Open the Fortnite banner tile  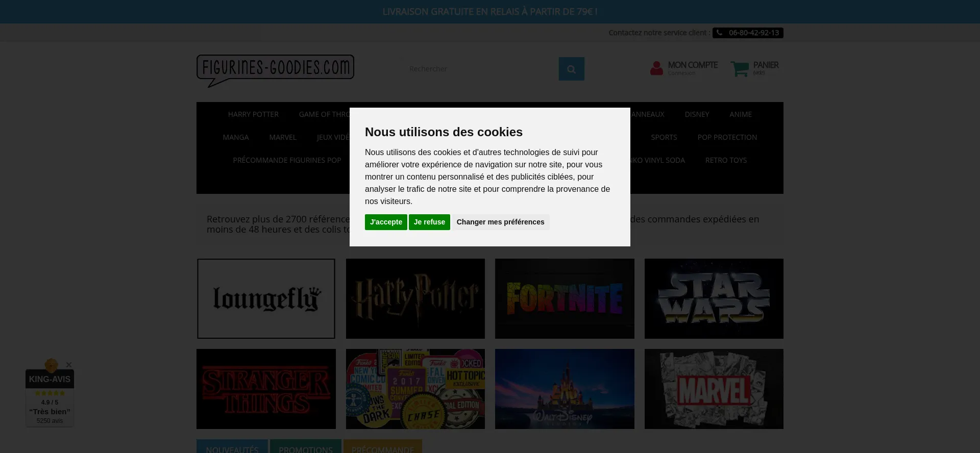(x=565, y=298)
